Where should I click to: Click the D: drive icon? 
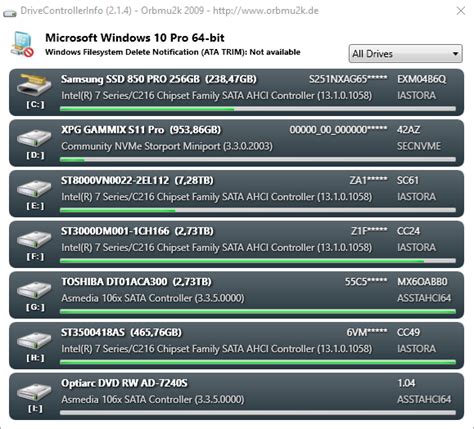(34, 138)
